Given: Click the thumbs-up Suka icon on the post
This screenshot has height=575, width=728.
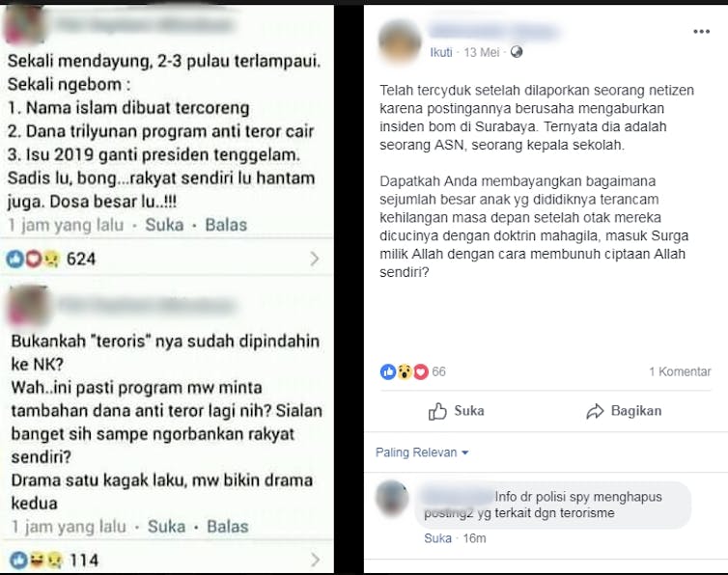Looking at the screenshot, I should [437, 411].
